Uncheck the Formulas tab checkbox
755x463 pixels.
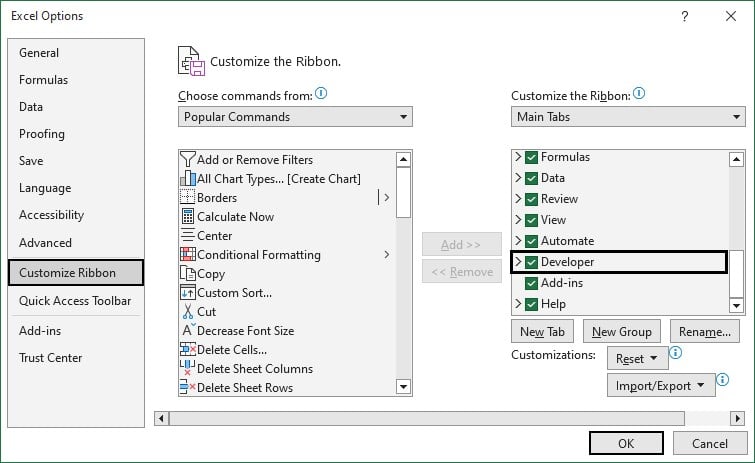point(531,157)
